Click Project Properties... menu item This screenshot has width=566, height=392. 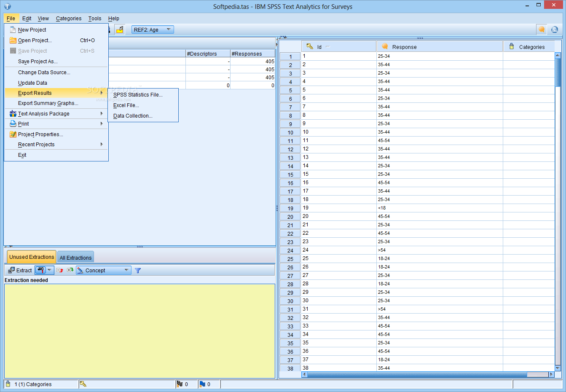click(x=56, y=134)
